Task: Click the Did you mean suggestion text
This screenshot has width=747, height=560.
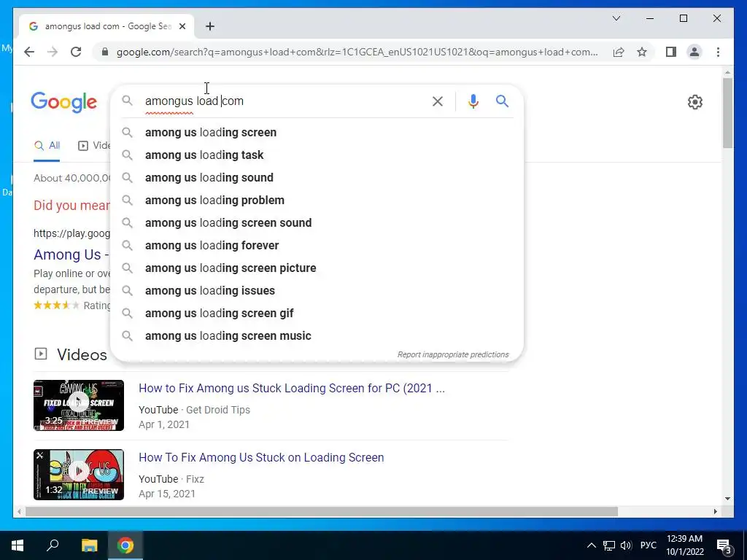Action: (71, 205)
